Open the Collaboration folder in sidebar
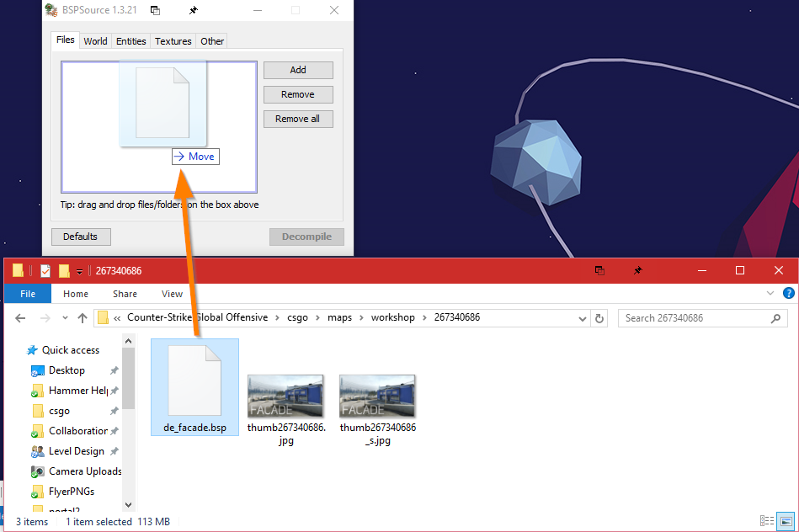Screen dimensions: 799x532 [x=69, y=431]
